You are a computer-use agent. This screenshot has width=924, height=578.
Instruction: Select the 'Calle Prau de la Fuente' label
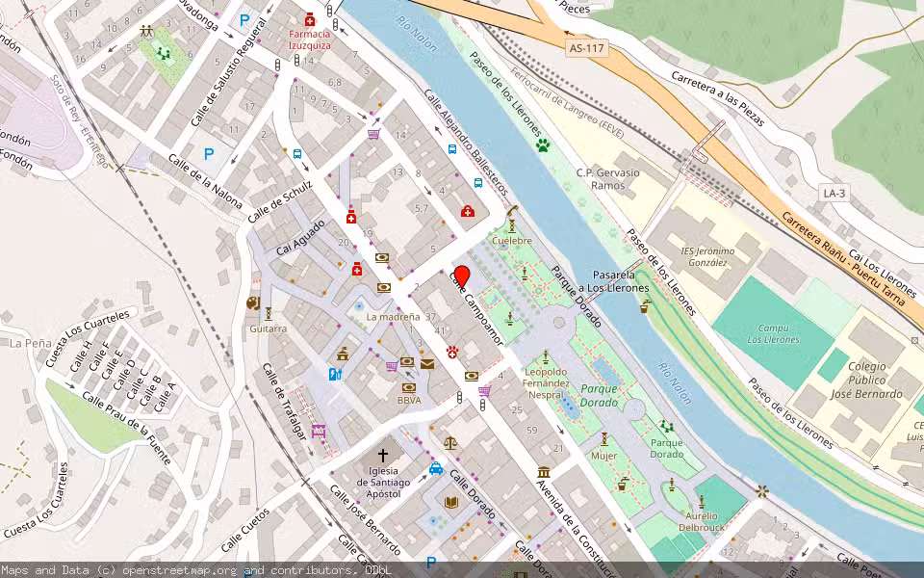coord(127,428)
